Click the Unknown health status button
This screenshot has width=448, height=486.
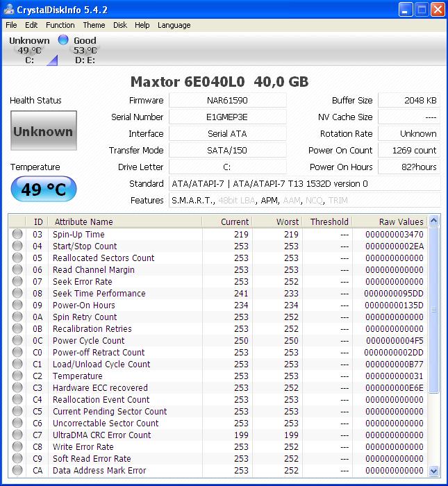(44, 131)
